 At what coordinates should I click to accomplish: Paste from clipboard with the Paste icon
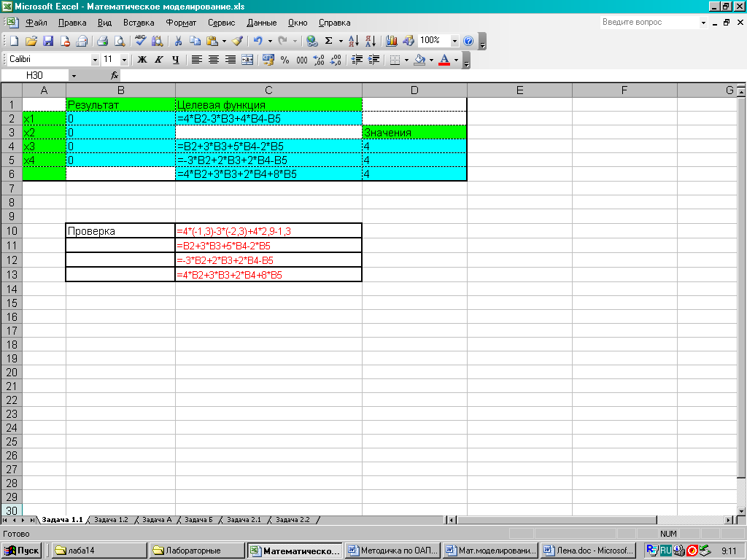(212, 41)
